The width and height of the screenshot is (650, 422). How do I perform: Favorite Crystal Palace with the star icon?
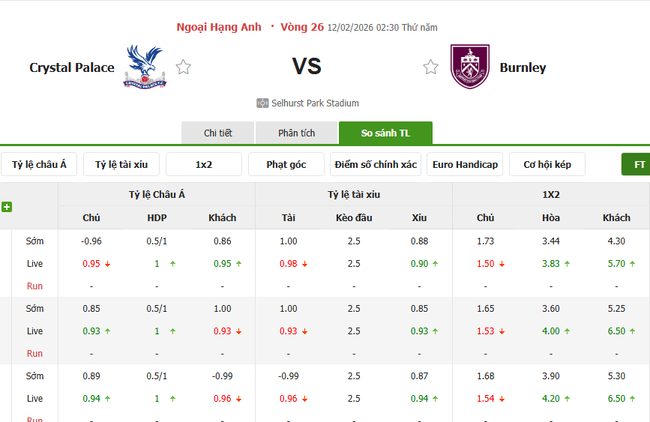pos(183,67)
